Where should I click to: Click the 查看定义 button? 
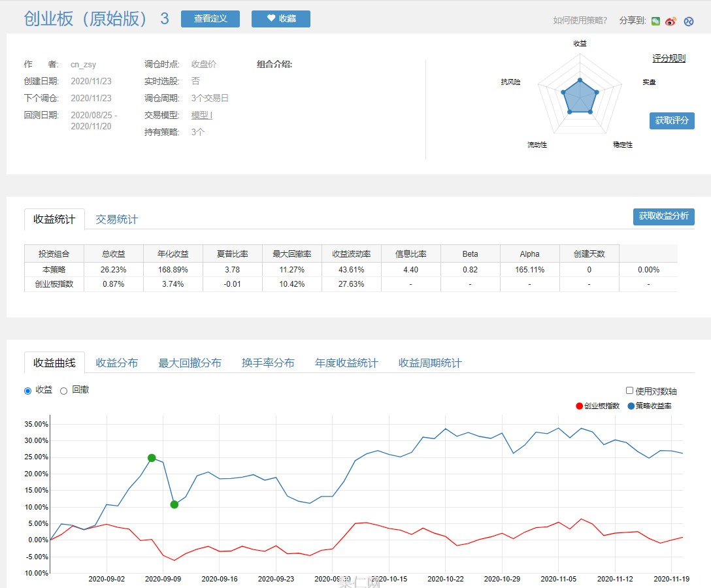click(210, 19)
